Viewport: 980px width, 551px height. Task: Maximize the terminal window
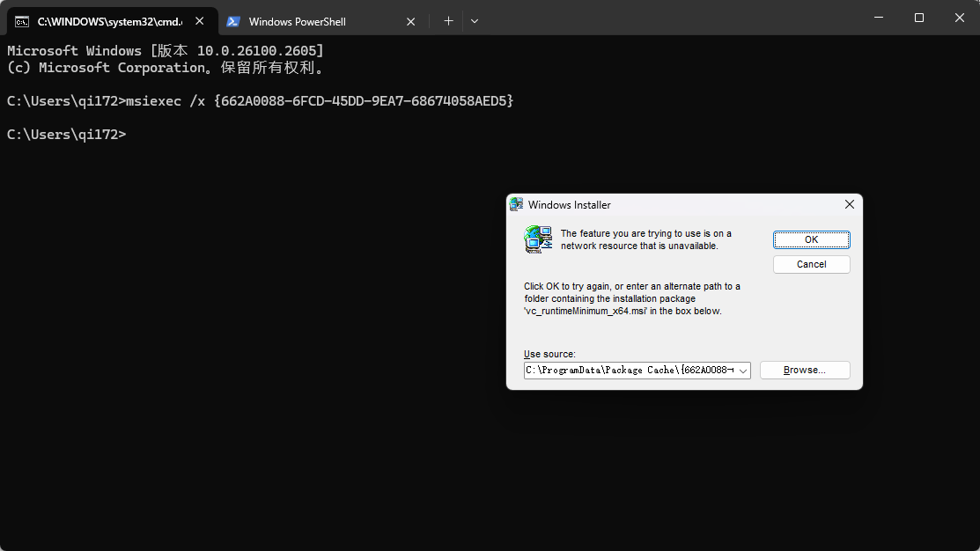coord(918,18)
